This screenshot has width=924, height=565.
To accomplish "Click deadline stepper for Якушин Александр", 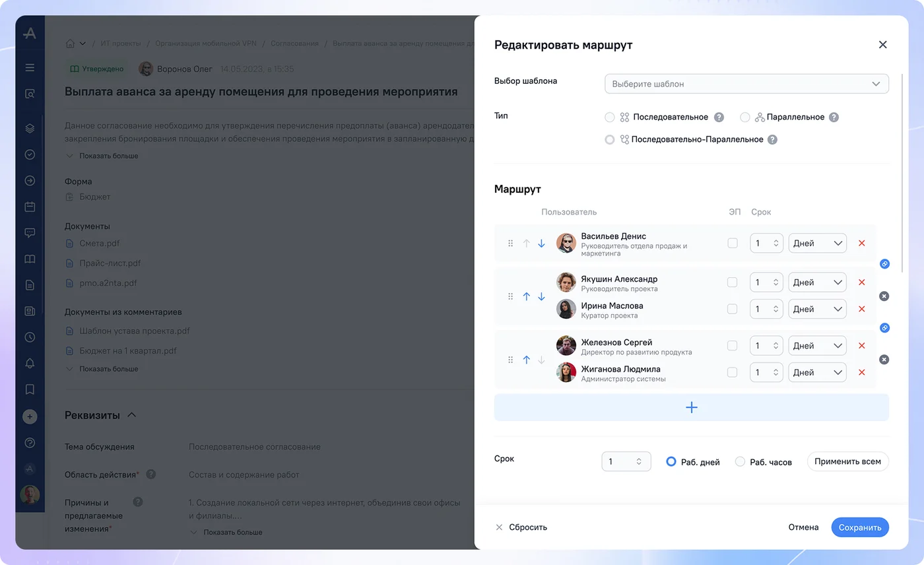I will coord(776,282).
